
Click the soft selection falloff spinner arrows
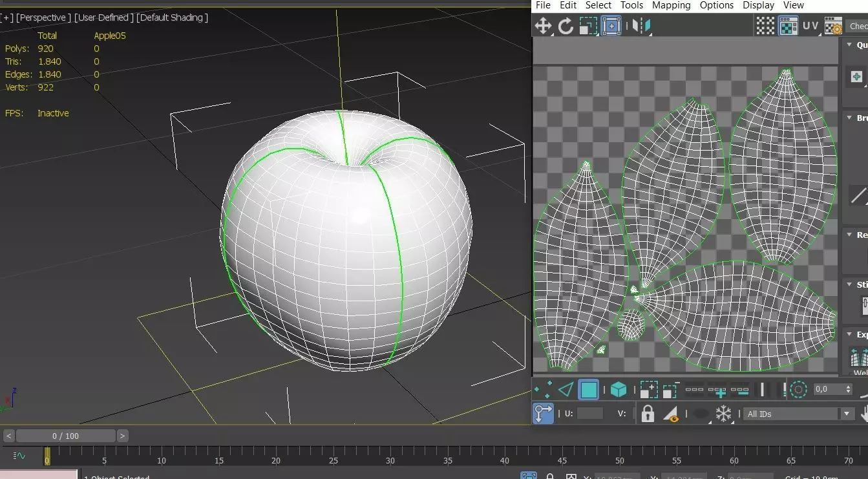pos(849,389)
